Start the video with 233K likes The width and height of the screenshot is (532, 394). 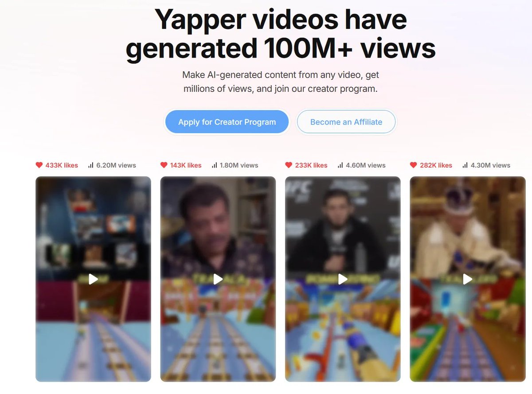click(x=343, y=279)
